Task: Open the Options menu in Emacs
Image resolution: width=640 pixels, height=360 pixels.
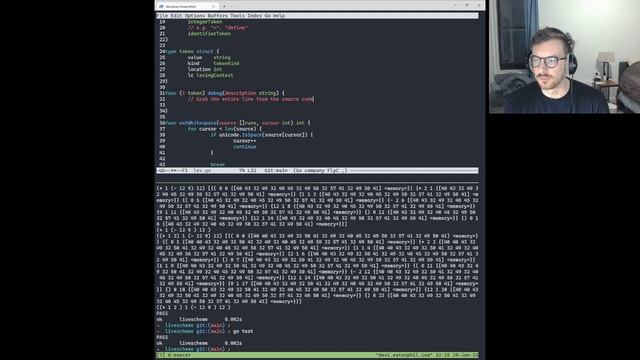Action: point(194,16)
